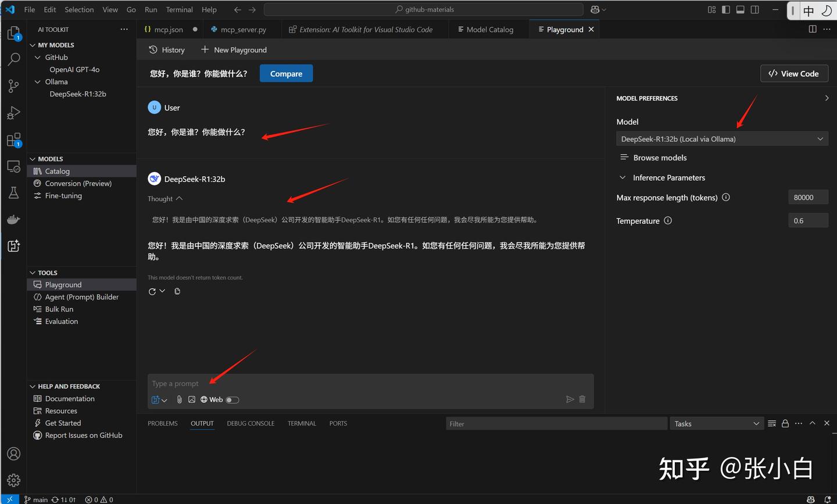Open the regenerate options dropdown arrow
The height and width of the screenshot is (504, 837).
162,291
